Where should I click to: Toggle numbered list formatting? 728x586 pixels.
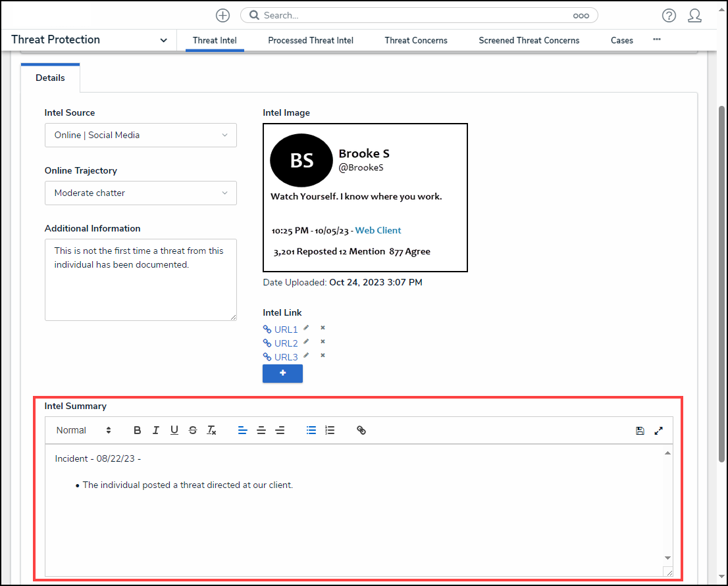pos(330,430)
